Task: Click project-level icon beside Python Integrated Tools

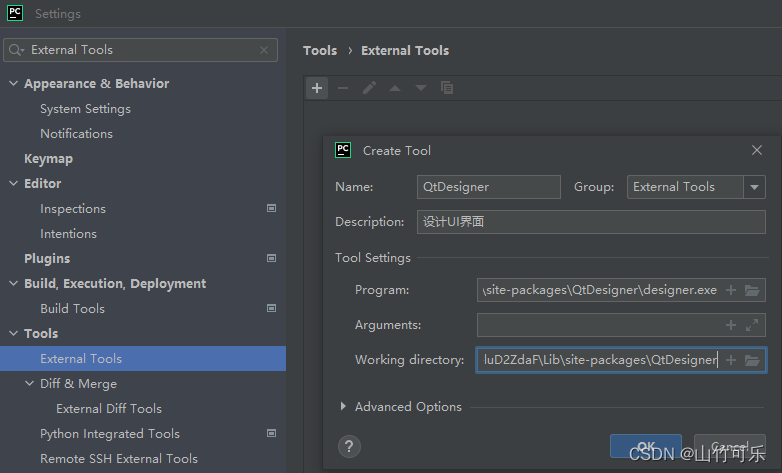Action: pos(271,433)
